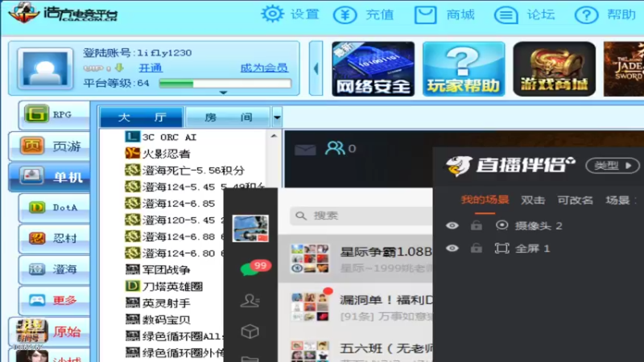Open the 游戏商城 banner tile
This screenshot has width=644, height=362.
(x=554, y=69)
